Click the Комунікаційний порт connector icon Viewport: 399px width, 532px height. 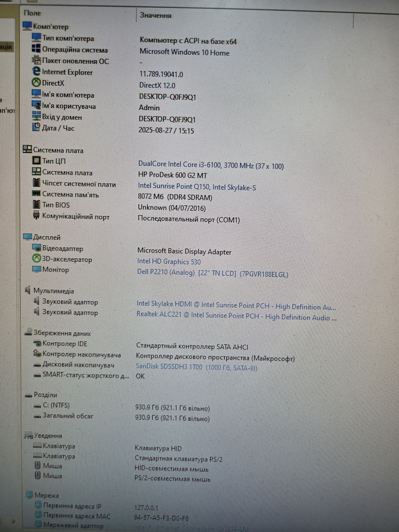[36, 215]
